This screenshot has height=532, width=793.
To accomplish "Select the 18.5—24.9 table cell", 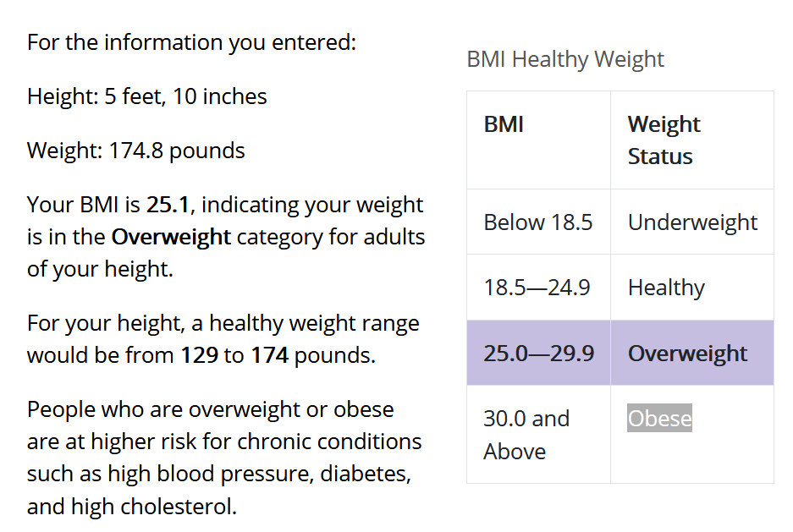I will (x=537, y=288).
